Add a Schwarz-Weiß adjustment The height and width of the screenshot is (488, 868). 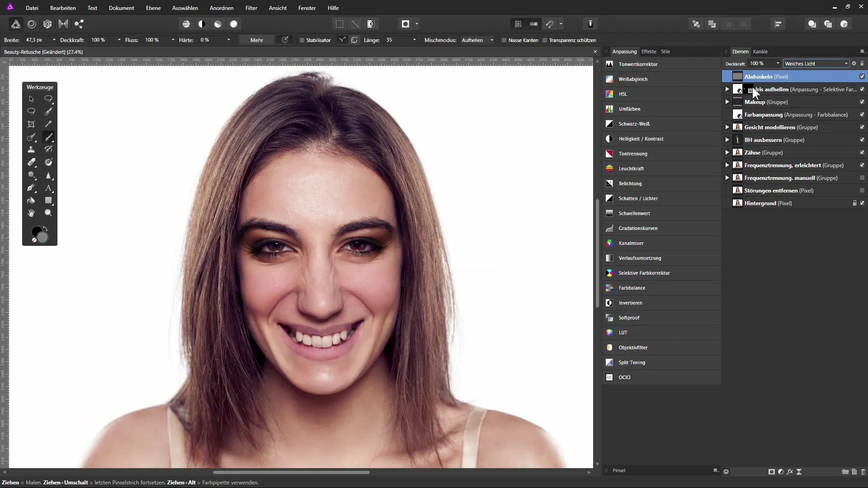pos(661,124)
